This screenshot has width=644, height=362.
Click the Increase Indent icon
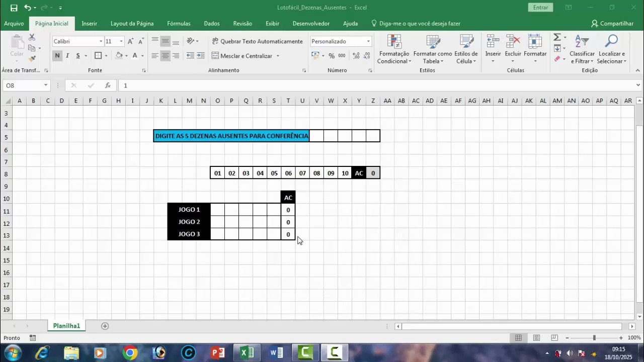click(201, 56)
